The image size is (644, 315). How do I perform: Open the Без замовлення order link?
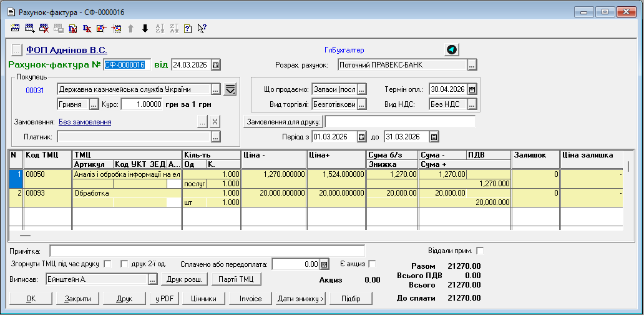pyautogui.click(x=85, y=122)
